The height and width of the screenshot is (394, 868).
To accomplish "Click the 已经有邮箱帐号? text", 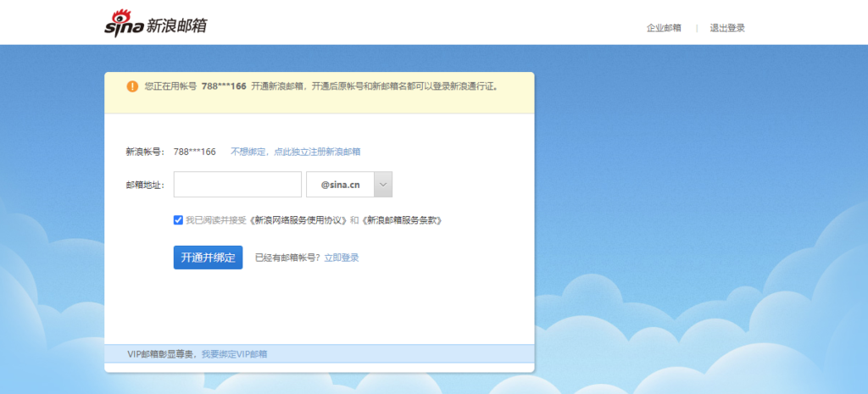I will [x=288, y=258].
